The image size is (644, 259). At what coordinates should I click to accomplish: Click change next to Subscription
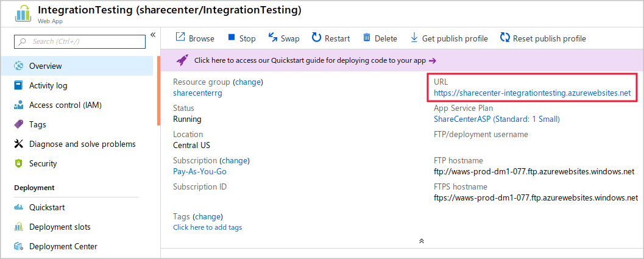click(x=235, y=160)
